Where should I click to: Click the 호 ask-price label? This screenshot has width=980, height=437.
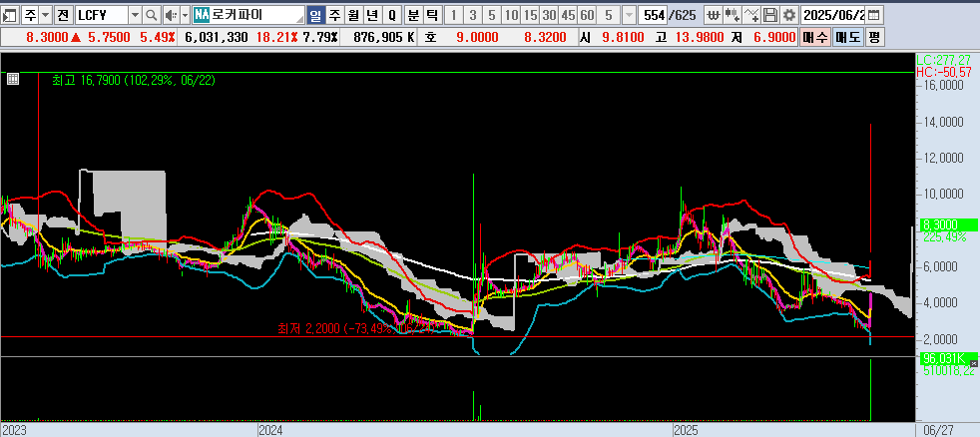(x=431, y=38)
